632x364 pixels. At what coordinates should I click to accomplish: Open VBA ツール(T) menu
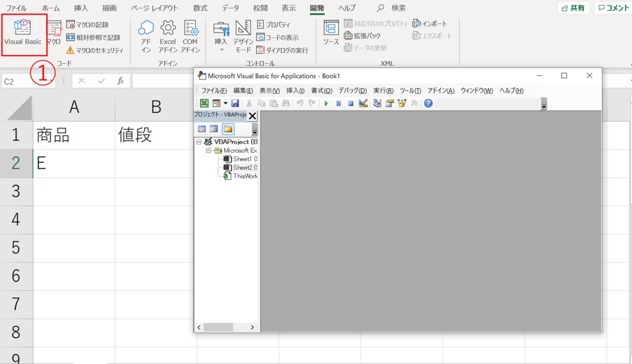point(410,90)
